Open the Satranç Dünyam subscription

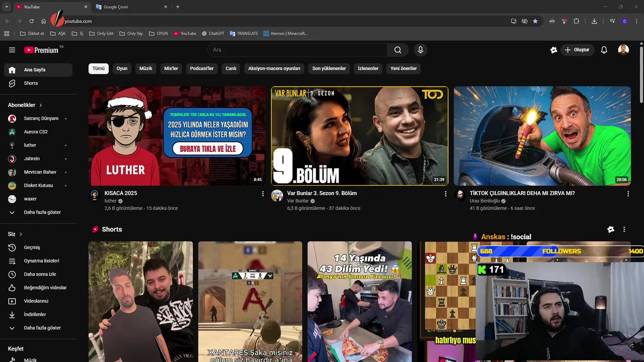(38, 118)
